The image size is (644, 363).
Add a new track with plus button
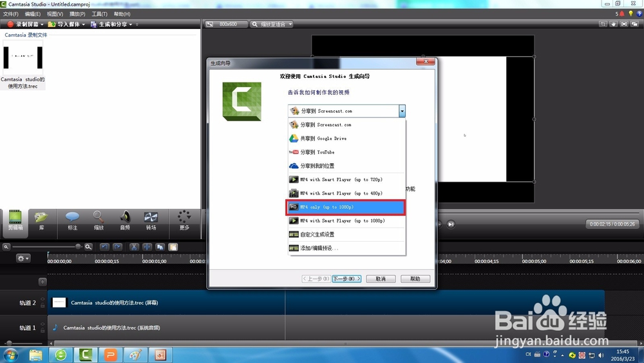(43, 282)
